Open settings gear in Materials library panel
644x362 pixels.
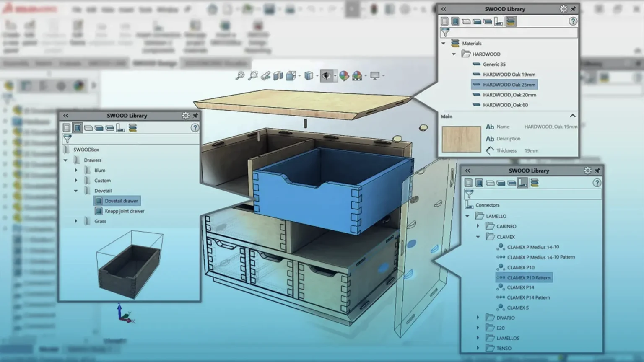[x=563, y=9]
